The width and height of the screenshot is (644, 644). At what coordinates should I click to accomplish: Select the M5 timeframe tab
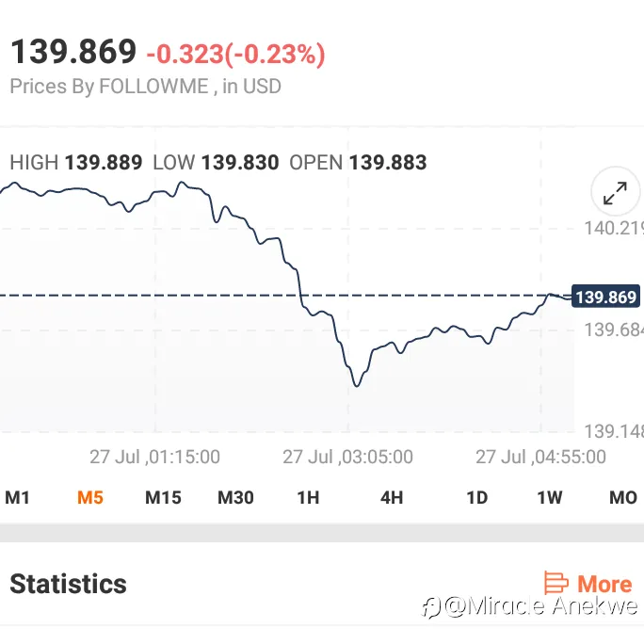(90, 498)
